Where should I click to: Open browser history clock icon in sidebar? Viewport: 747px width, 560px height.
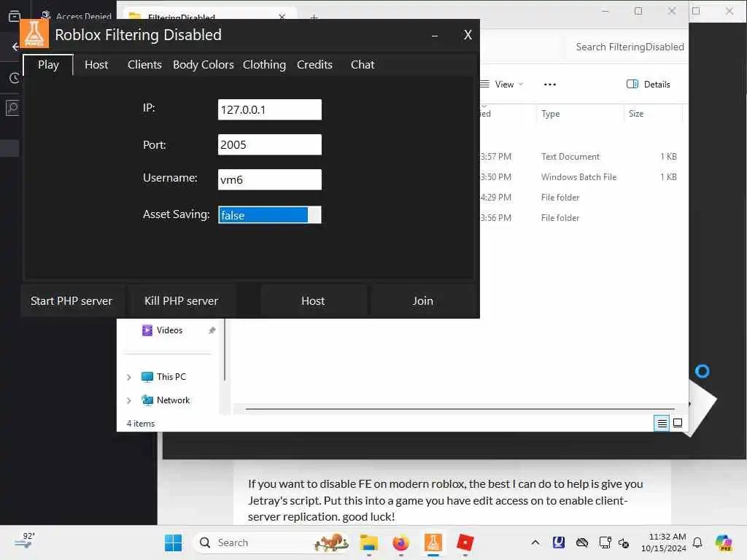click(15, 78)
